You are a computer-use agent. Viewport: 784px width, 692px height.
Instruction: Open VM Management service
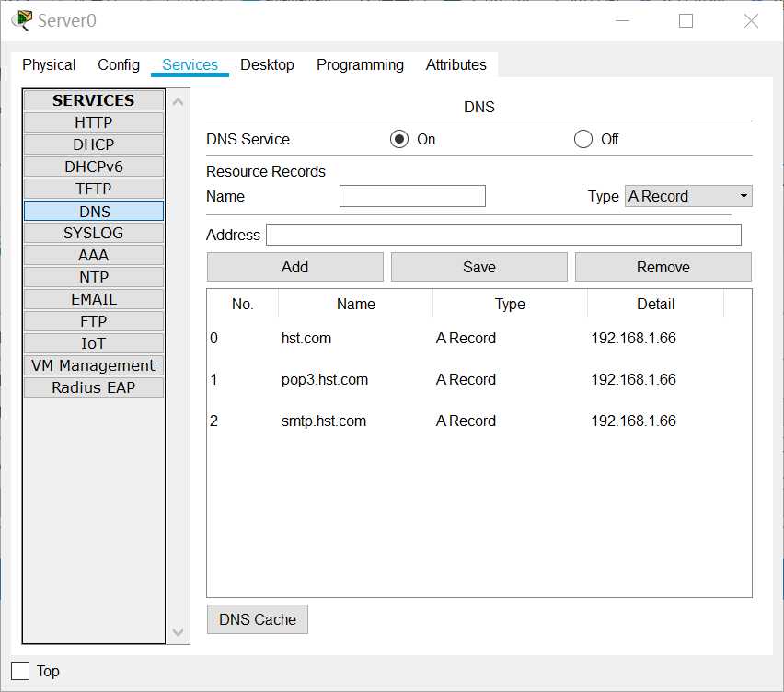coord(94,365)
